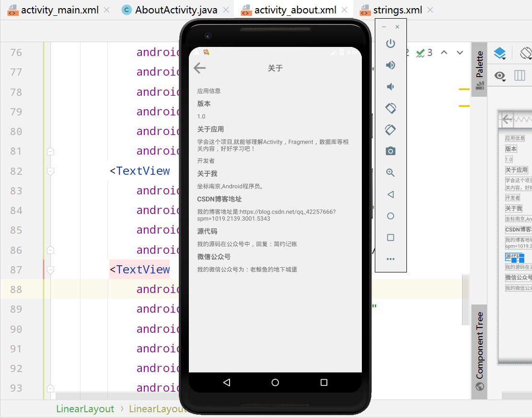Open the emulator extended controls (three dots)

(391, 259)
